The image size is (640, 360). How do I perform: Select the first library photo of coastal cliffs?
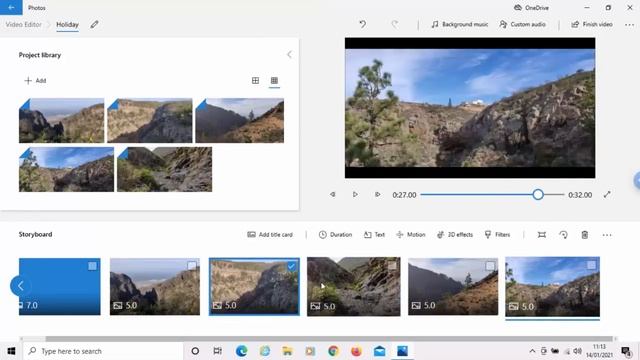click(62, 120)
